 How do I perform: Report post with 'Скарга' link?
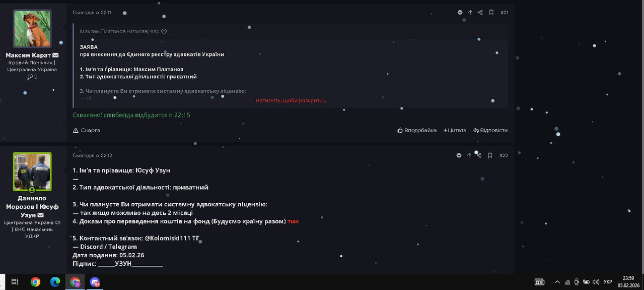87,130
